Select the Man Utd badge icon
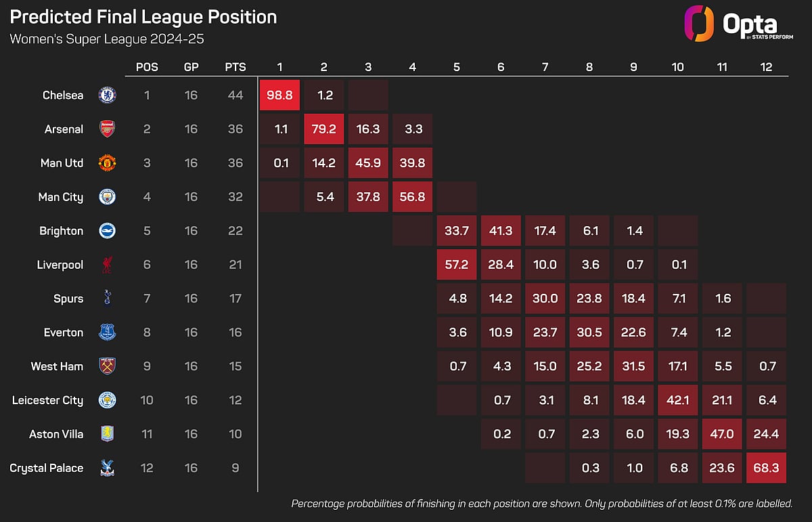 [107, 163]
